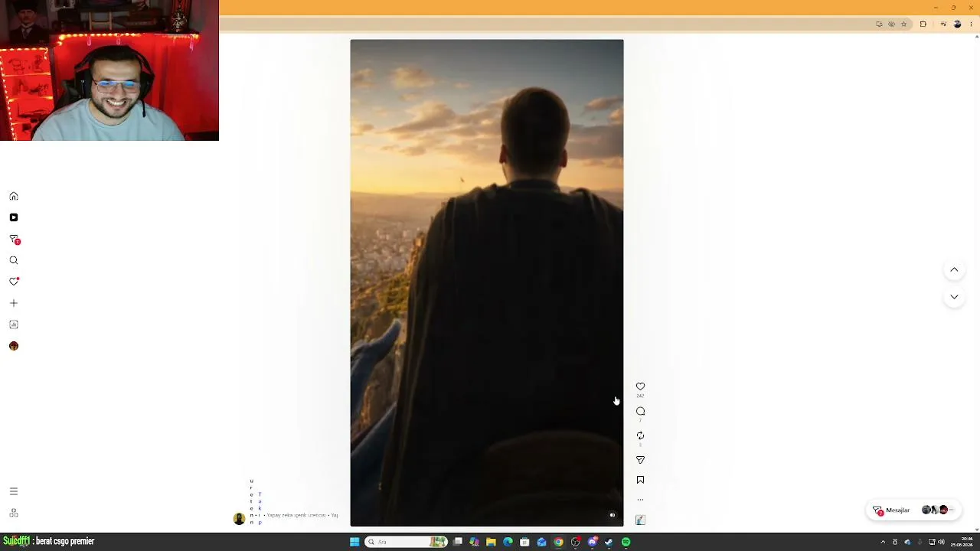Open Microsoft Store from the taskbar
The width and height of the screenshot is (980, 551).
(x=524, y=542)
